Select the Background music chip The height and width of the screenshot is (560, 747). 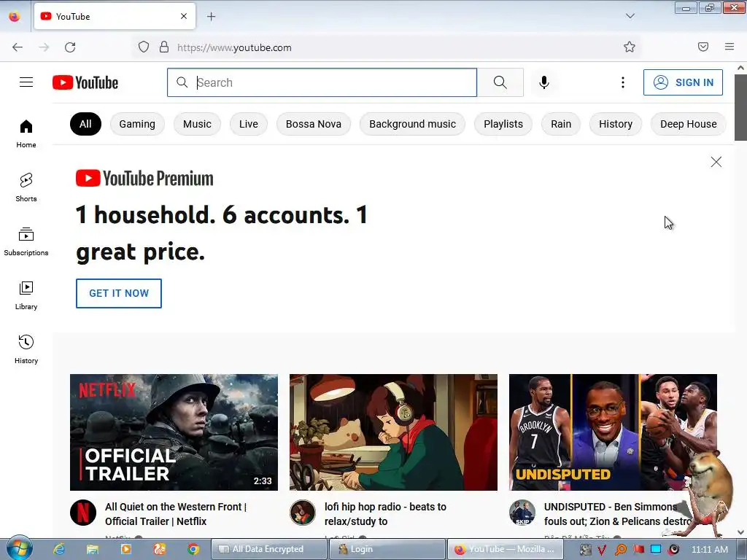[413, 124]
